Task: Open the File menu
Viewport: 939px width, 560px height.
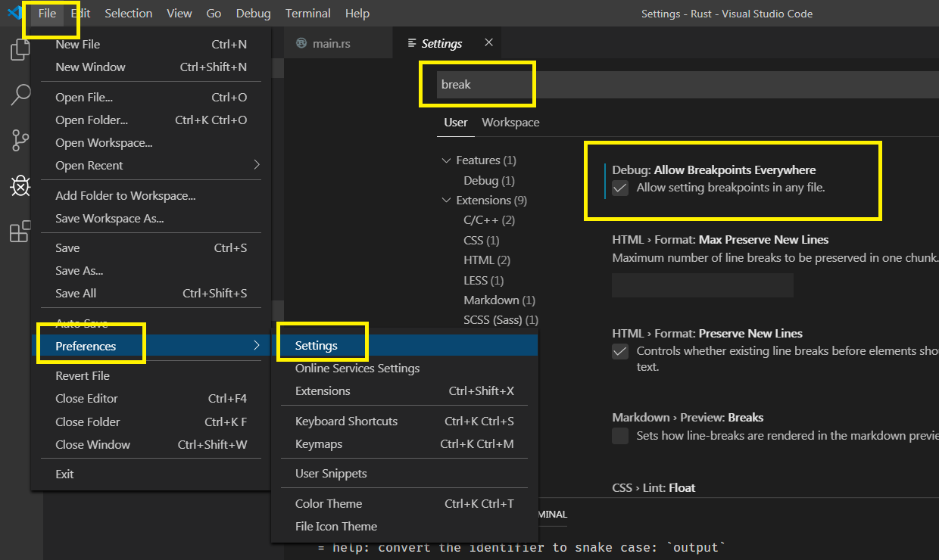Action: coord(47,13)
